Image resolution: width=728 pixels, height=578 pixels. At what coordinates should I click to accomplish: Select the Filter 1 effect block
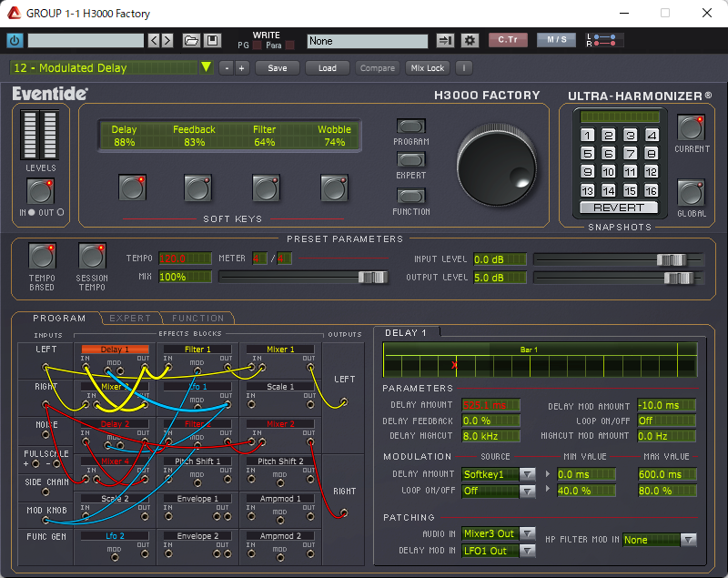(x=197, y=350)
